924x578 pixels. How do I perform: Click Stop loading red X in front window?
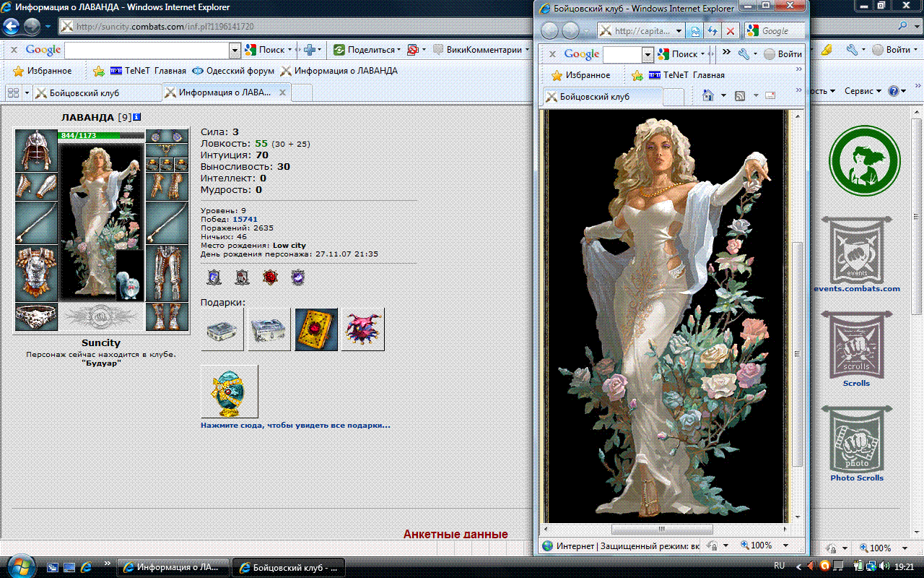[x=730, y=31]
